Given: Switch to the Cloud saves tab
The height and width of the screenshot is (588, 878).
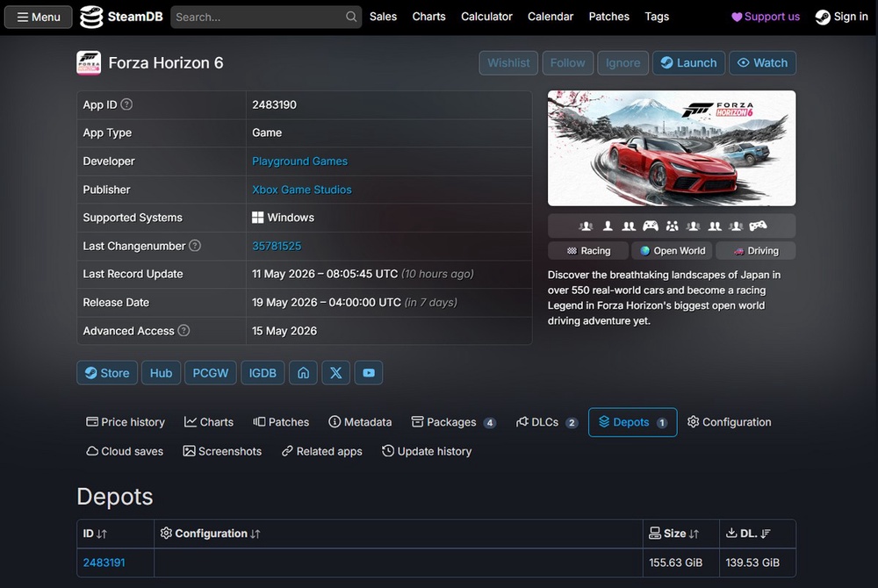Looking at the screenshot, I should [x=125, y=451].
